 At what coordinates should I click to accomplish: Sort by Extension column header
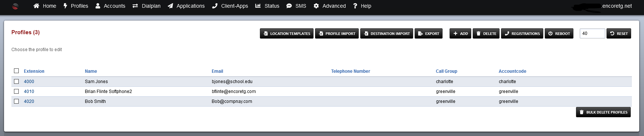pyautogui.click(x=34, y=71)
